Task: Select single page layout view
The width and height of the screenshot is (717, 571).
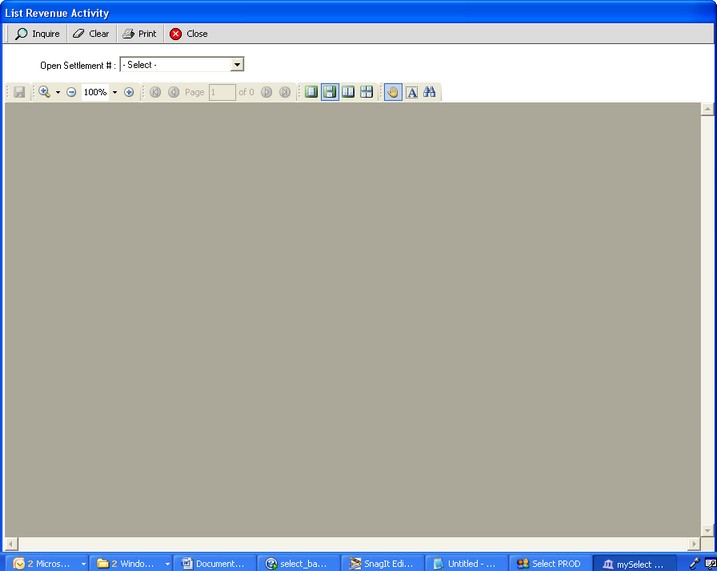Action: 311,92
